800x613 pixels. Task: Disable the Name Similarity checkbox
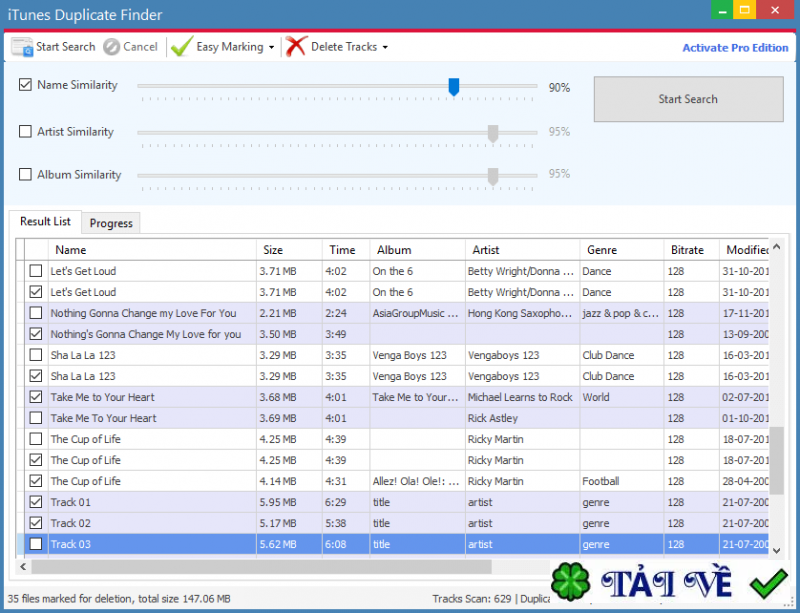(x=25, y=85)
